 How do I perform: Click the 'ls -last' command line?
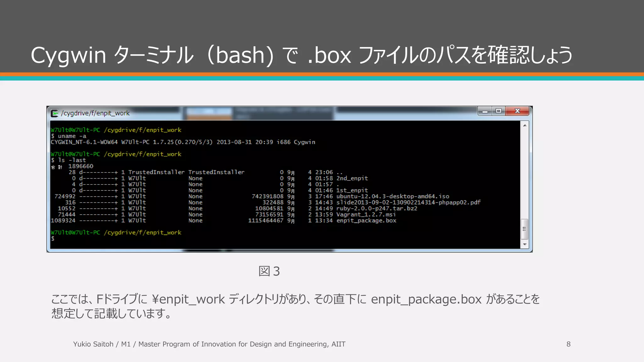[x=68, y=160]
